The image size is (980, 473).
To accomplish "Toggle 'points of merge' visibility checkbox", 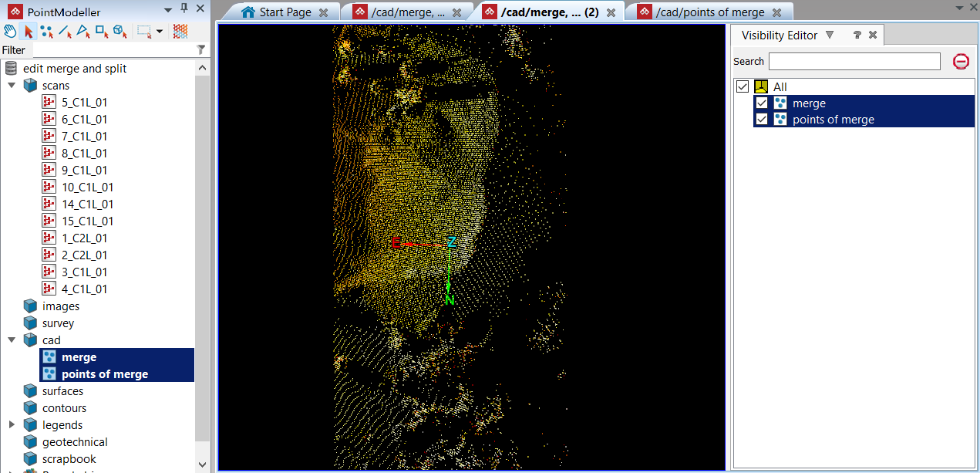I will coord(762,120).
